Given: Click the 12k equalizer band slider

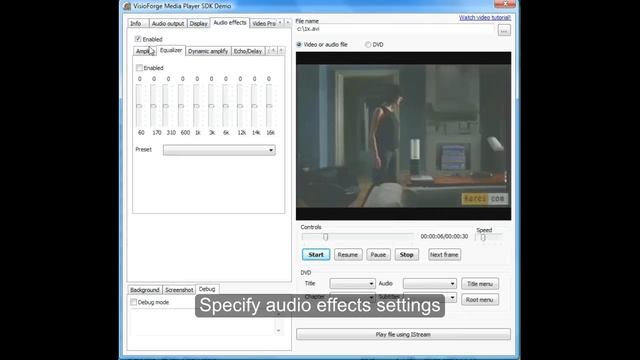Looking at the screenshot, I should [240, 106].
